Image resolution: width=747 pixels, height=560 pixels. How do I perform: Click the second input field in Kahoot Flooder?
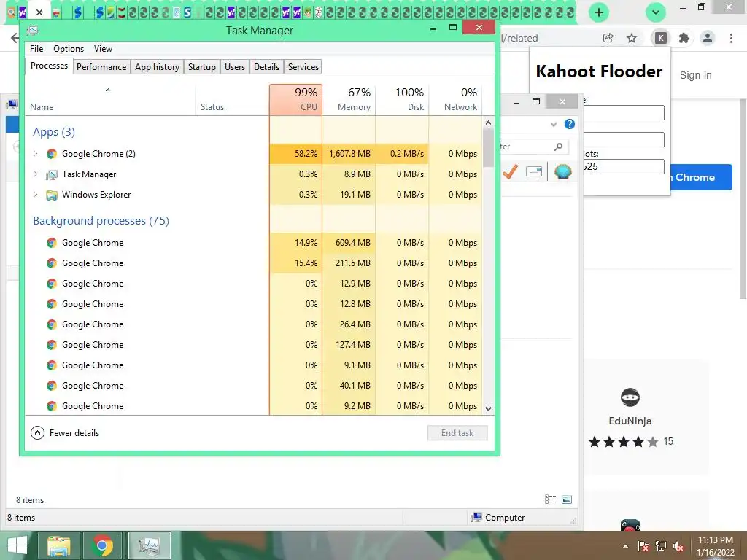(x=624, y=139)
